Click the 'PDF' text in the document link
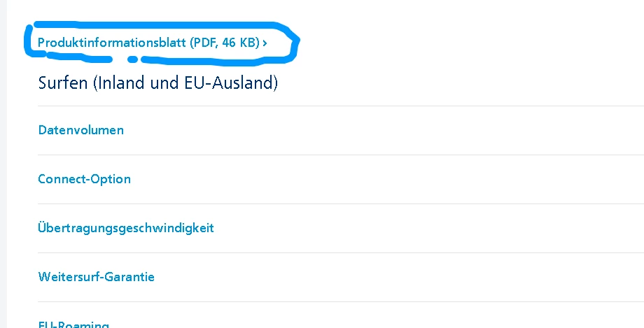Screen dimensions: 644x328 pyautogui.click(x=204, y=43)
